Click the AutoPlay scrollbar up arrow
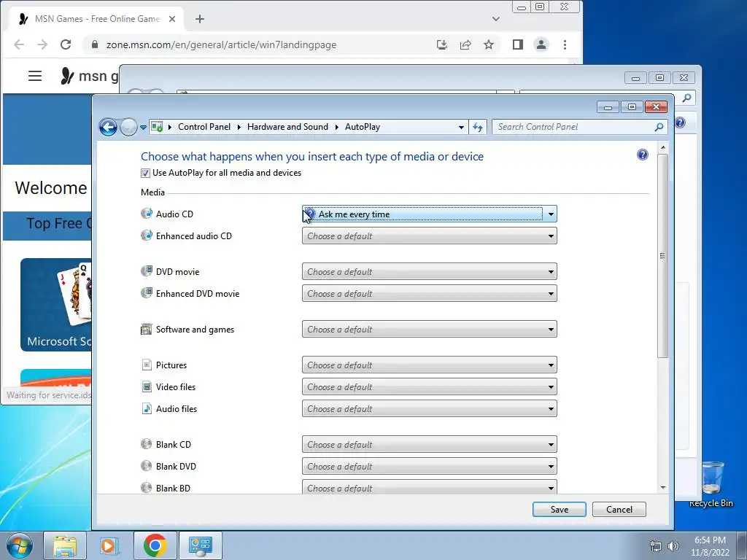This screenshot has height=560, width=747. point(662,148)
